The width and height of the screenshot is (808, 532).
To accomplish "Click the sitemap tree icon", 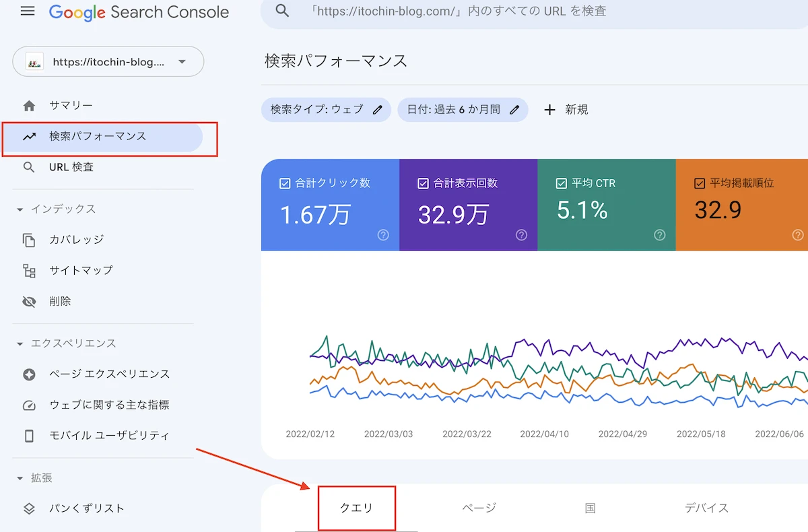I will tap(29, 271).
